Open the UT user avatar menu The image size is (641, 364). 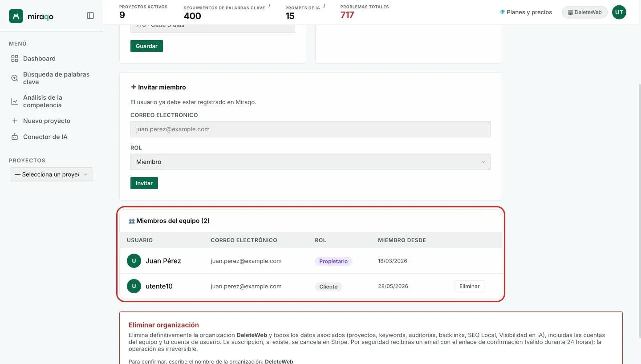(619, 12)
